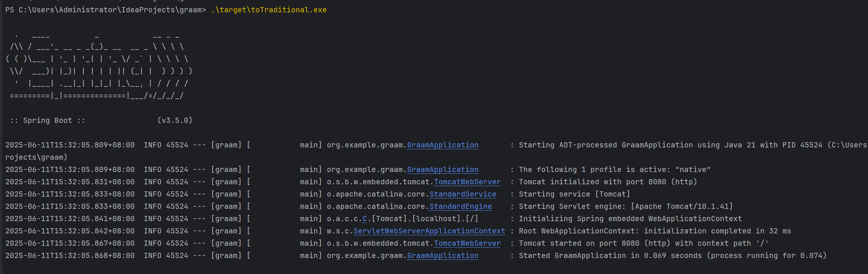Click 'initialization completed in 32 ms' text
Viewport: 868px width, 274px height.
pyautogui.click(x=717, y=231)
